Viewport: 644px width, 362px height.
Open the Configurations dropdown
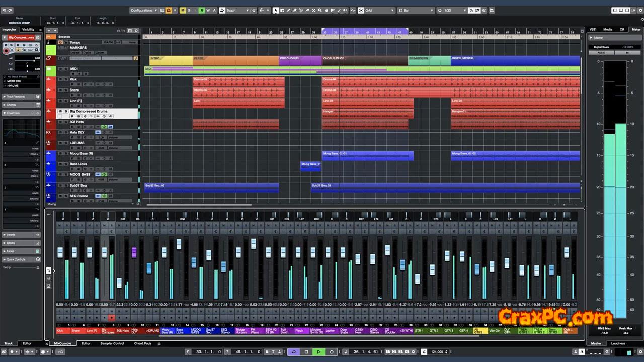click(144, 10)
